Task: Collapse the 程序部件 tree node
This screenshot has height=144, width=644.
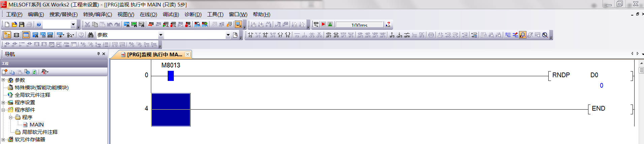Action: [3, 110]
